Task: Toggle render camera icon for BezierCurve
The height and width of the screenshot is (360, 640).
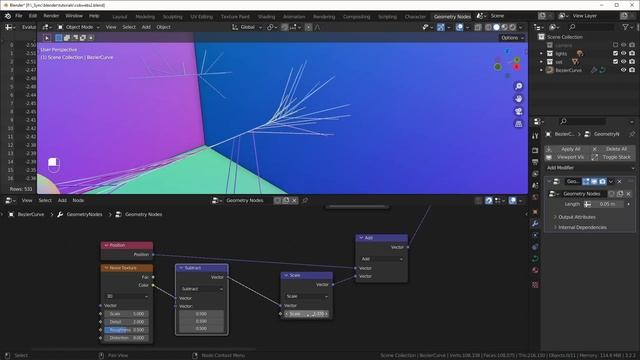Action: pos(632,70)
